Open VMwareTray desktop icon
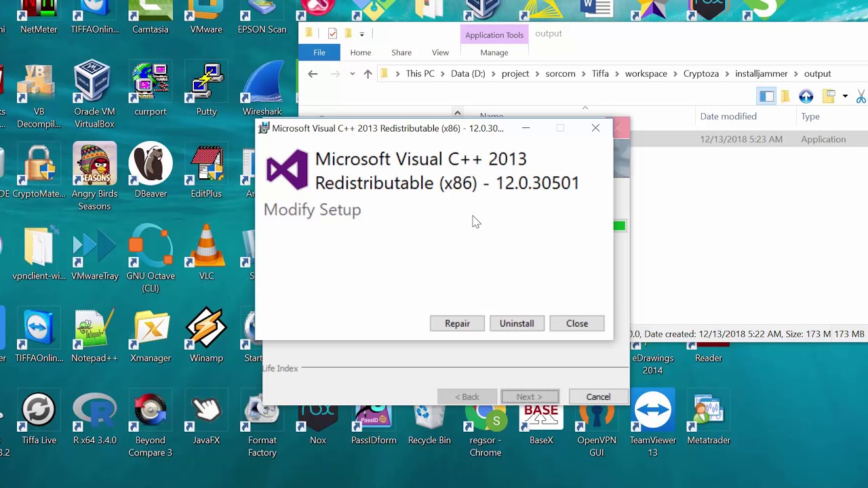The height and width of the screenshot is (488, 868). [94, 253]
